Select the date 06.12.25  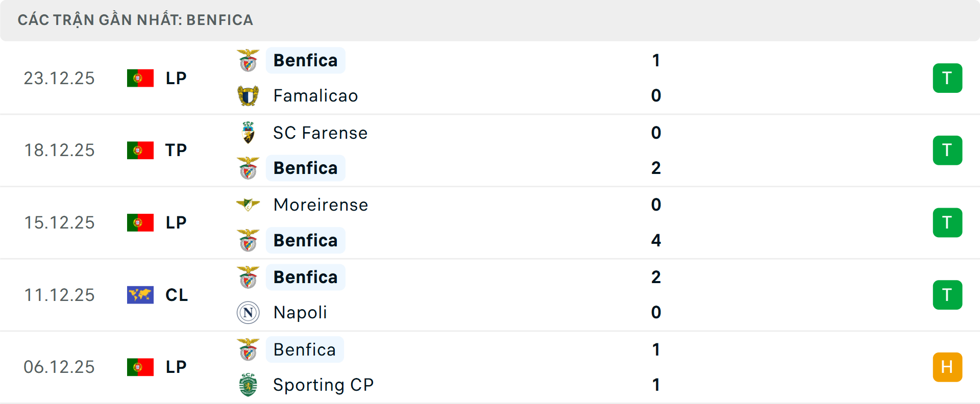click(59, 367)
